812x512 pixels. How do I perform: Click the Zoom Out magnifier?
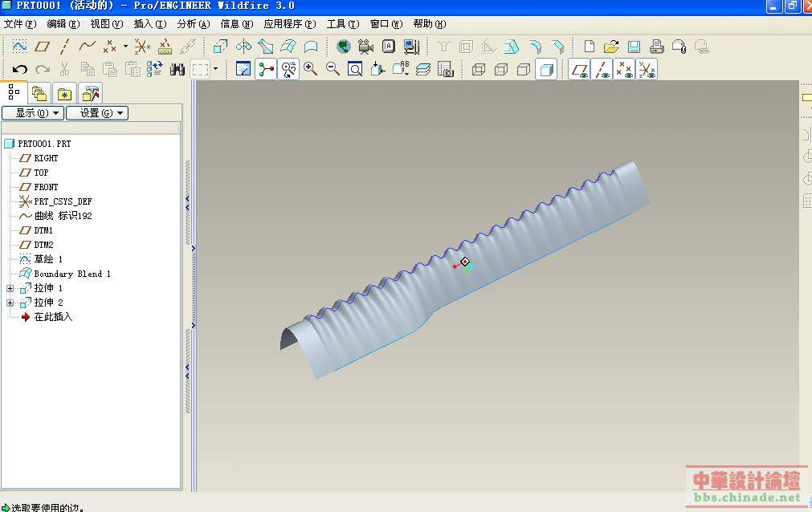(333, 69)
